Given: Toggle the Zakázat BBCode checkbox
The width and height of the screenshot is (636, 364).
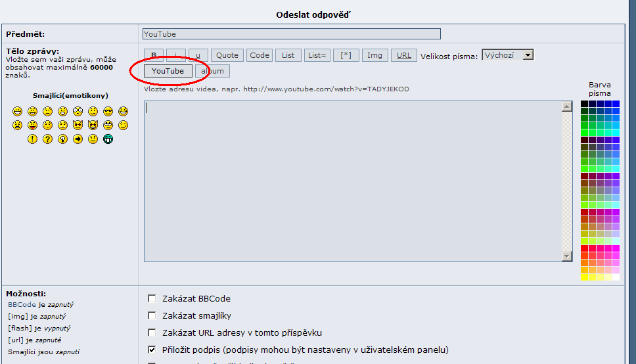Looking at the screenshot, I should point(152,298).
